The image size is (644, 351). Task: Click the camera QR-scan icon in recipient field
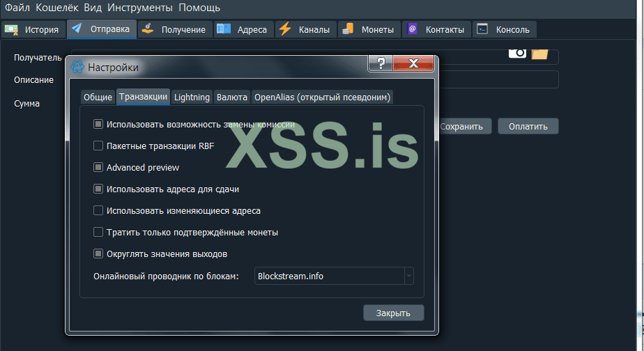click(x=517, y=53)
